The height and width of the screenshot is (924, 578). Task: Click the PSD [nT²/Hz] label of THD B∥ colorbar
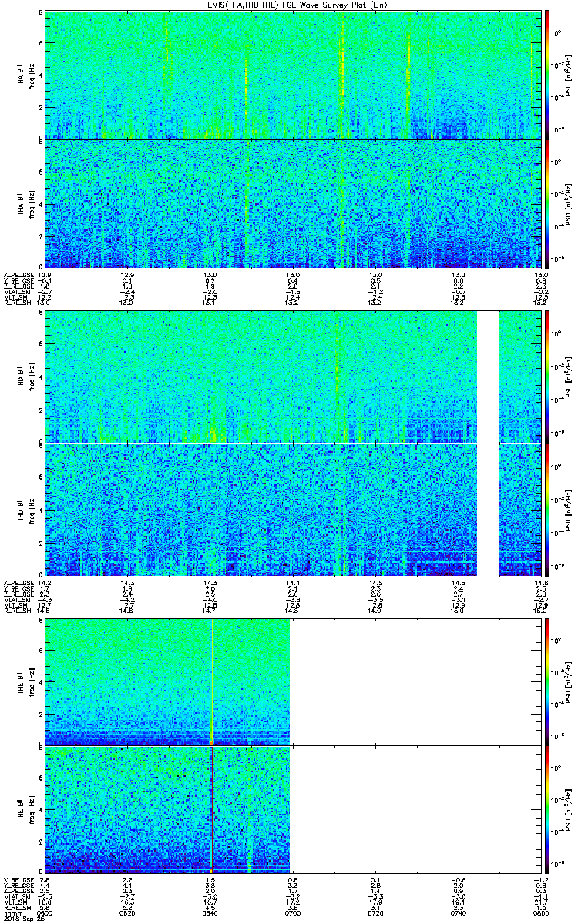[569, 510]
